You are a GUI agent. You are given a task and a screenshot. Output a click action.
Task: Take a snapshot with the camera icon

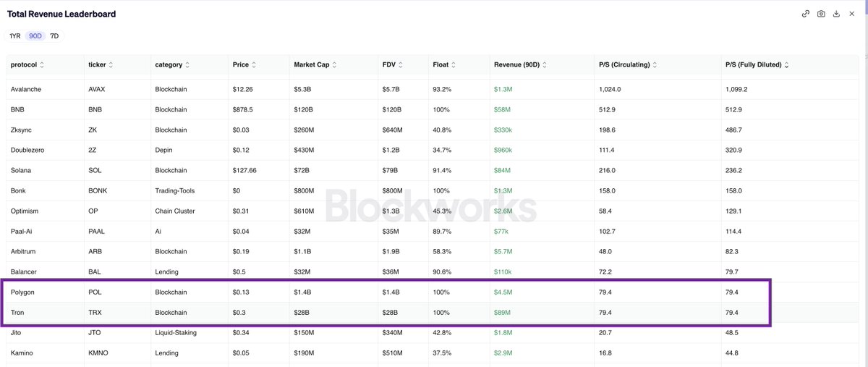point(821,14)
